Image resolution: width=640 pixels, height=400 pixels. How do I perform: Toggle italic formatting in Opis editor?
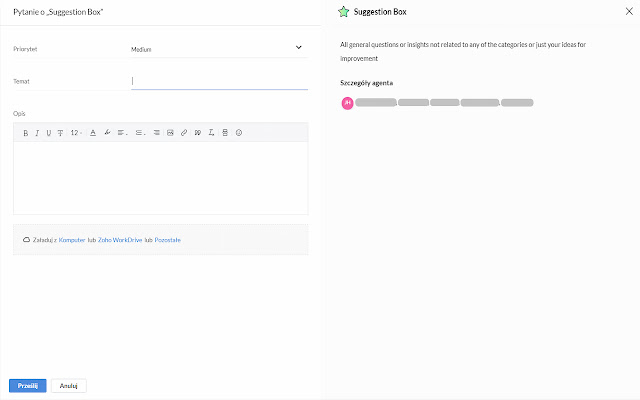click(37, 133)
